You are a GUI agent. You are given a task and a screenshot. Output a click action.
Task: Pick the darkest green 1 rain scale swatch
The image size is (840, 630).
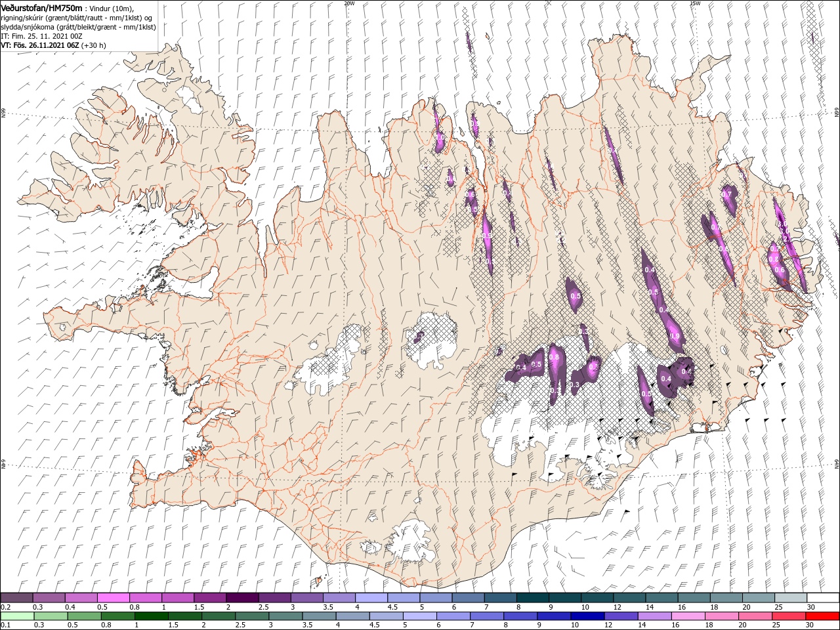click(x=151, y=616)
